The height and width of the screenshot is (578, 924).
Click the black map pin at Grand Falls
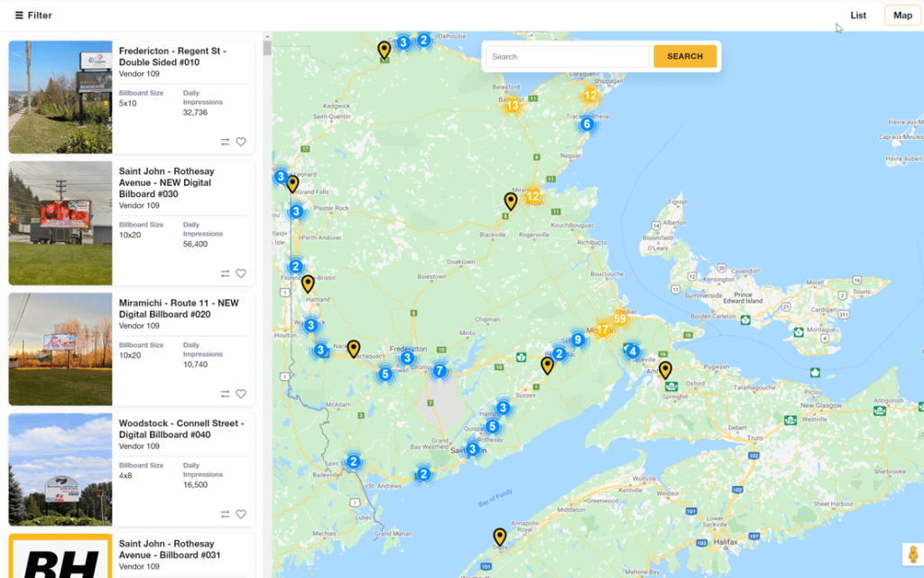coord(293,184)
